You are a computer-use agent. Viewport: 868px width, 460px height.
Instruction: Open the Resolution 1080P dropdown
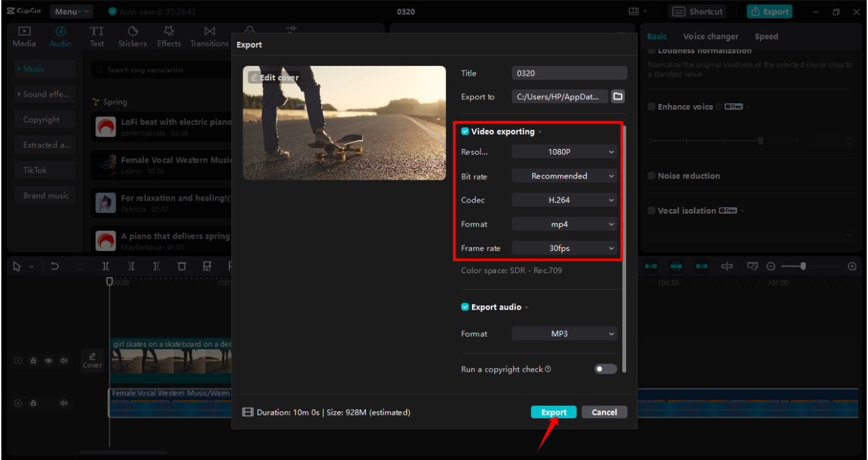pos(564,152)
